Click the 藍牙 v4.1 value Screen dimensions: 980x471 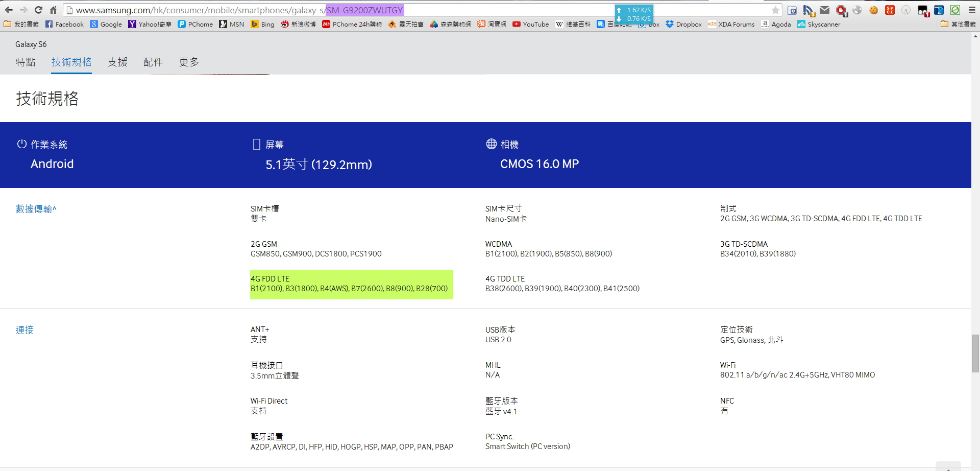pyautogui.click(x=501, y=412)
